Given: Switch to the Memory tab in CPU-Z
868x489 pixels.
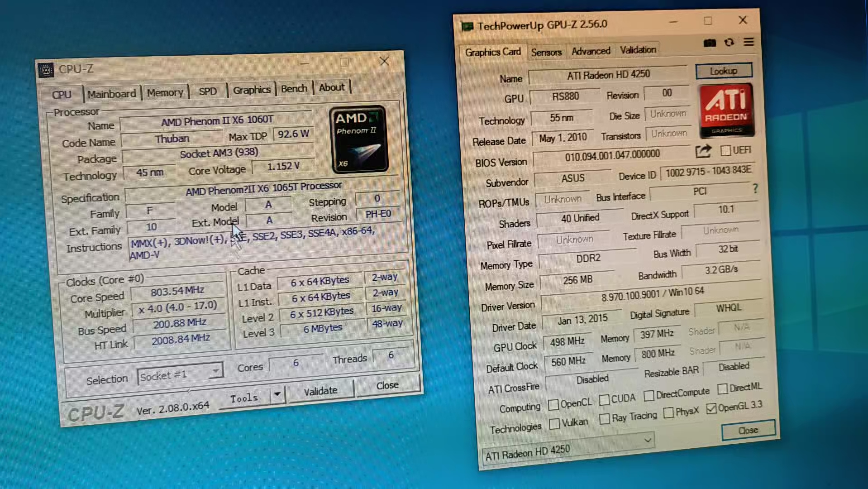Looking at the screenshot, I should pyautogui.click(x=165, y=92).
